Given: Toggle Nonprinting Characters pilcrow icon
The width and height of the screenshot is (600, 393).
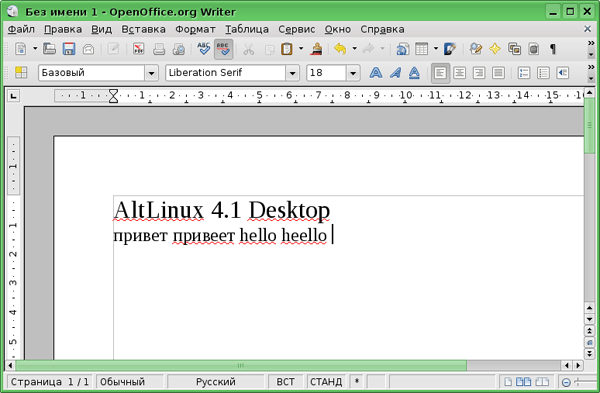Looking at the screenshot, I should point(553,49).
